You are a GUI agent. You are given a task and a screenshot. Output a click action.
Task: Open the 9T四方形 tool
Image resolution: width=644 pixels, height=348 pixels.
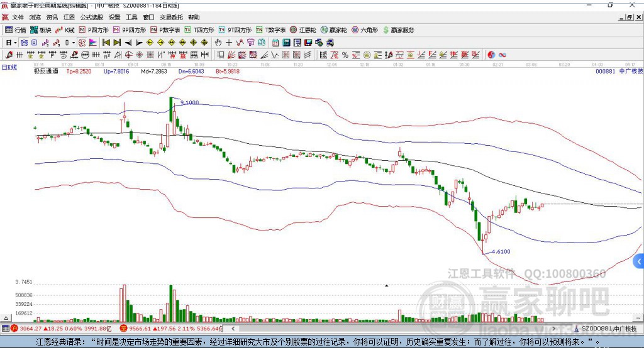click(235, 30)
